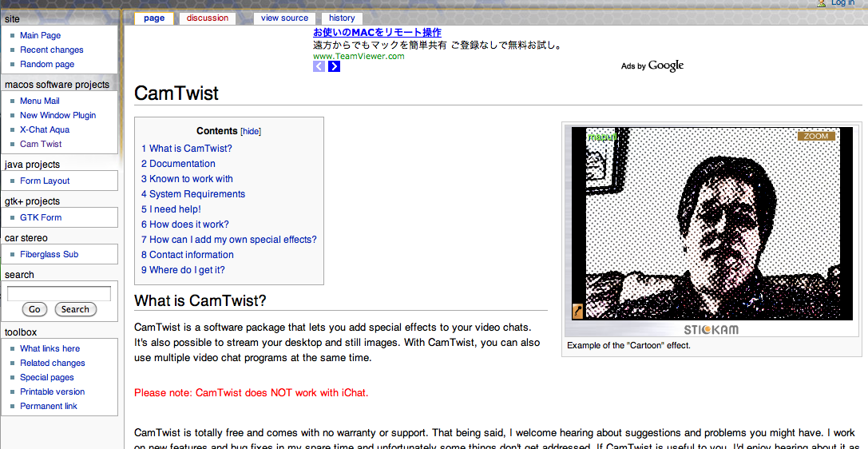Open Related changes in toolbox

[x=53, y=364]
